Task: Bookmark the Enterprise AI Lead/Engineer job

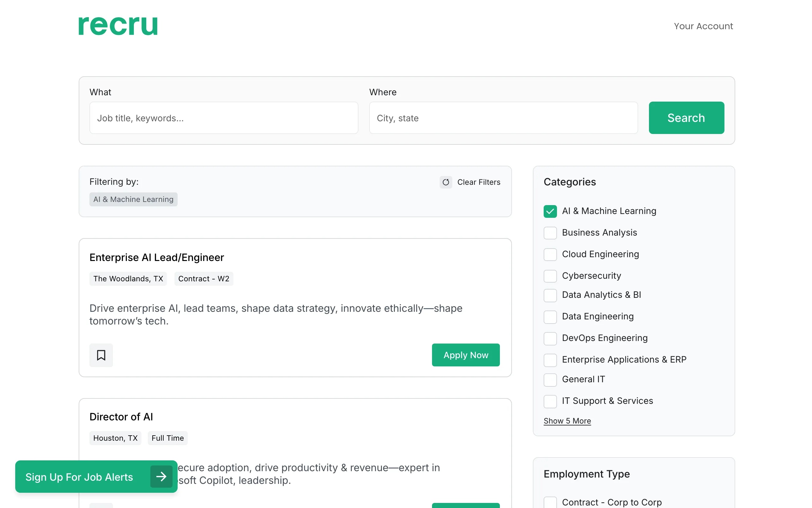Action: point(101,355)
